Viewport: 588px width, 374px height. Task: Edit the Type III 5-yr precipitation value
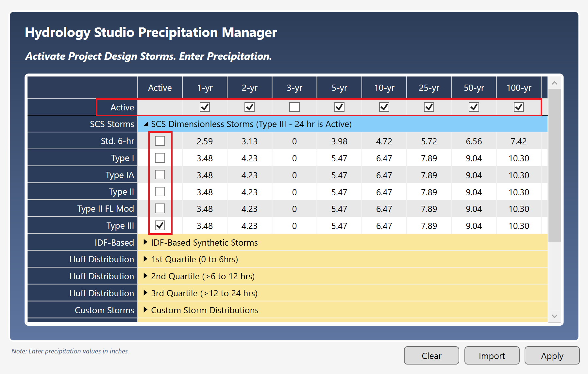click(x=339, y=225)
